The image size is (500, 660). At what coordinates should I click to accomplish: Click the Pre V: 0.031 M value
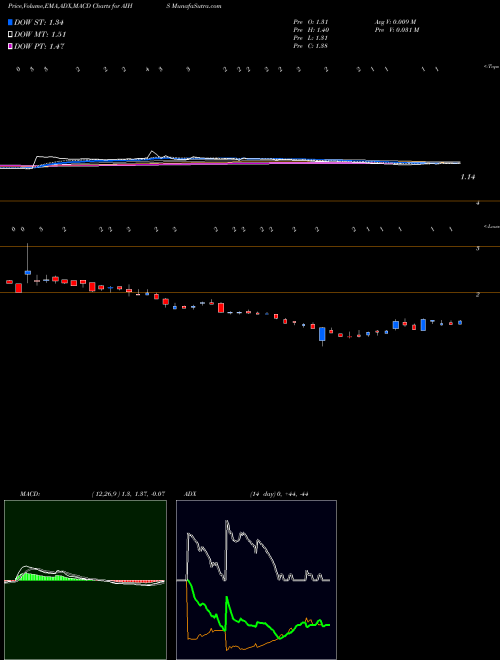pyautogui.click(x=396, y=30)
